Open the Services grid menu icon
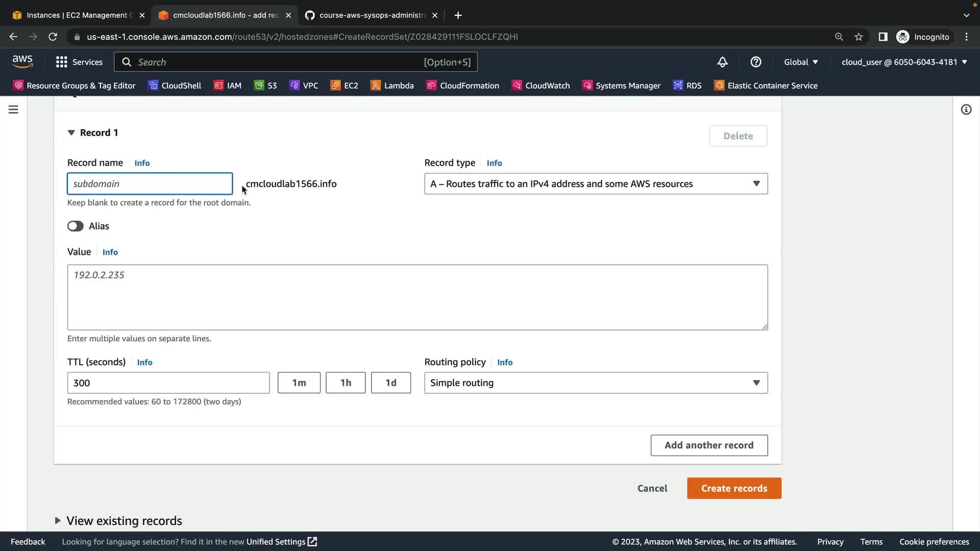 pyautogui.click(x=62, y=62)
